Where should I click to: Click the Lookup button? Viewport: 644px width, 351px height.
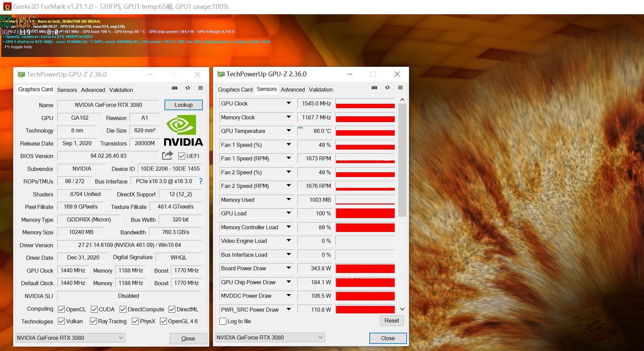coord(183,105)
